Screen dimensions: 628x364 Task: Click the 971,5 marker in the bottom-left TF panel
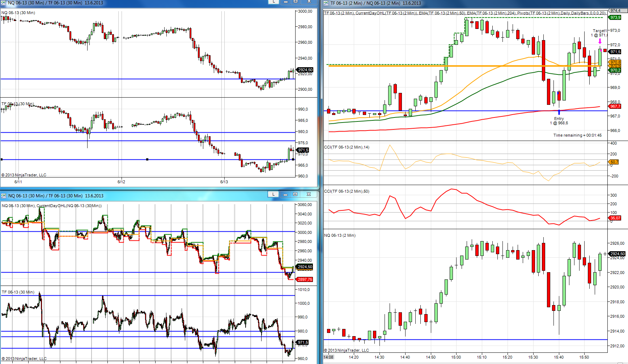pyautogui.click(x=302, y=342)
